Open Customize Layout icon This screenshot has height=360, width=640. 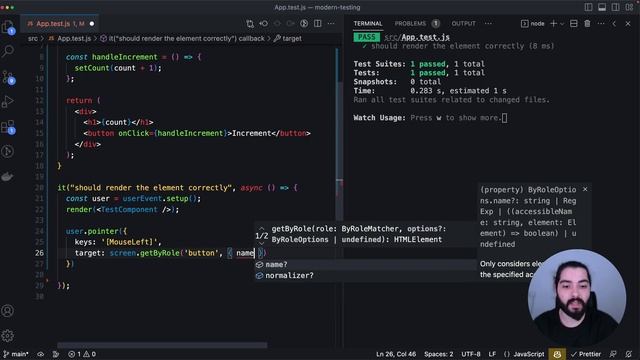tap(629, 7)
